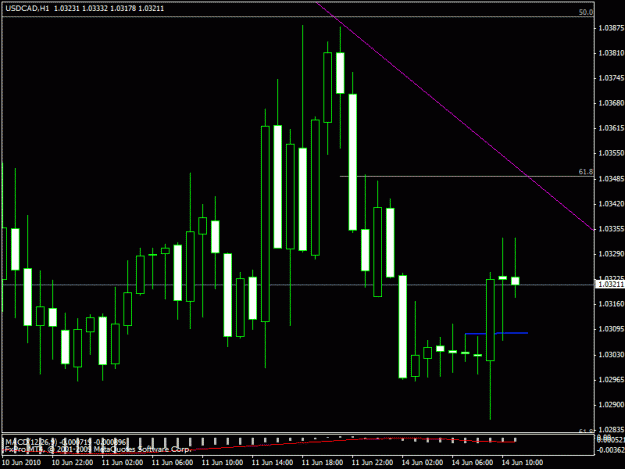Click the 1.02965 price scale label
The image size is (625, 469).
click(x=611, y=380)
